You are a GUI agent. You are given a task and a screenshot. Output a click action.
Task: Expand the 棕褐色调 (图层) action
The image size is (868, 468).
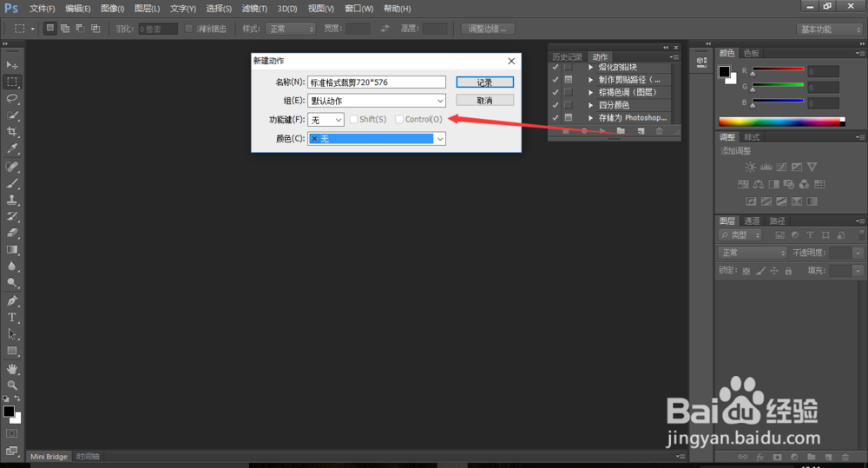(590, 93)
